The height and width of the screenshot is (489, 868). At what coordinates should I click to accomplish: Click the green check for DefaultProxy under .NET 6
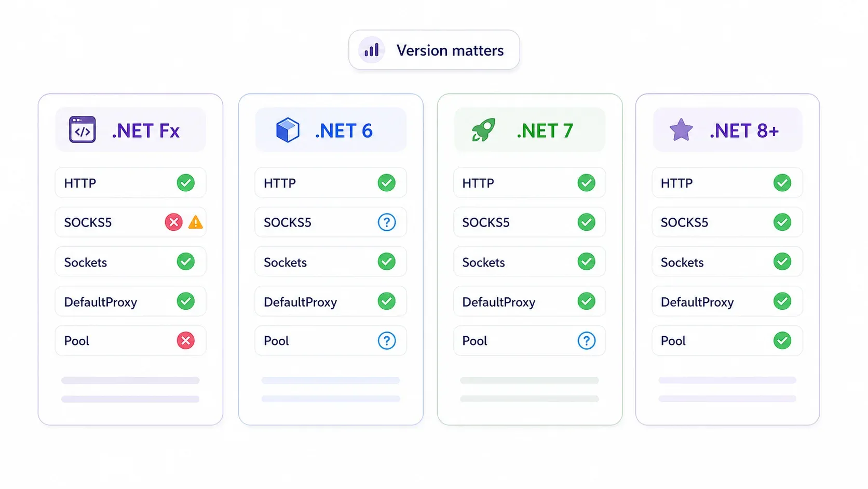pyautogui.click(x=386, y=301)
